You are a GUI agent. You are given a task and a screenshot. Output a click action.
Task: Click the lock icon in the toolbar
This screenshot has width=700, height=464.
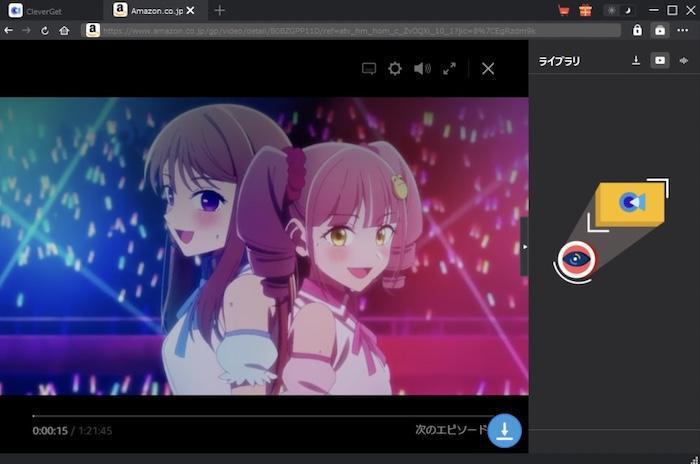tap(637, 30)
